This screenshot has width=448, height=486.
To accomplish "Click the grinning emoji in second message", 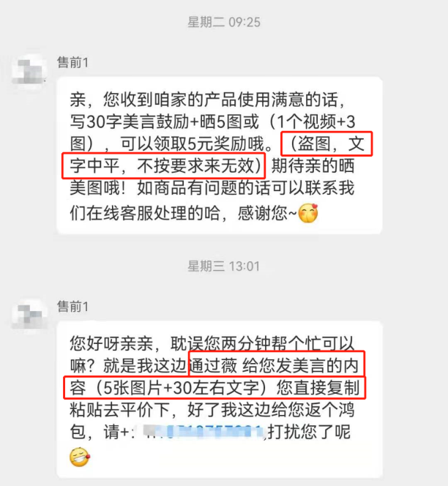I will (x=80, y=457).
